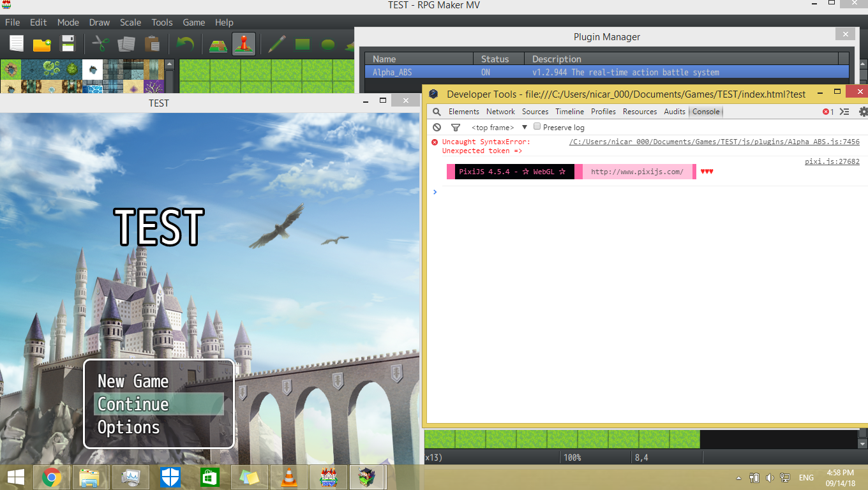Open the Tools menu
This screenshot has width=868, height=490.
click(162, 22)
